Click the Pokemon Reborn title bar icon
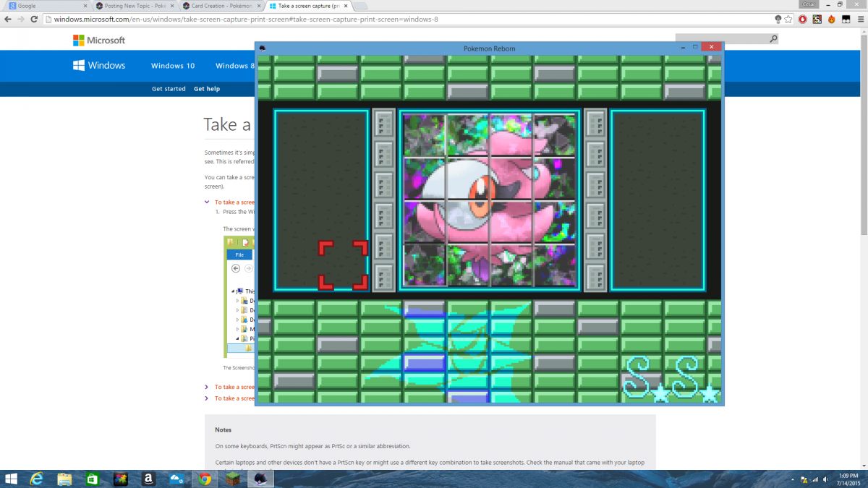This screenshot has height=488, width=868. [262, 48]
